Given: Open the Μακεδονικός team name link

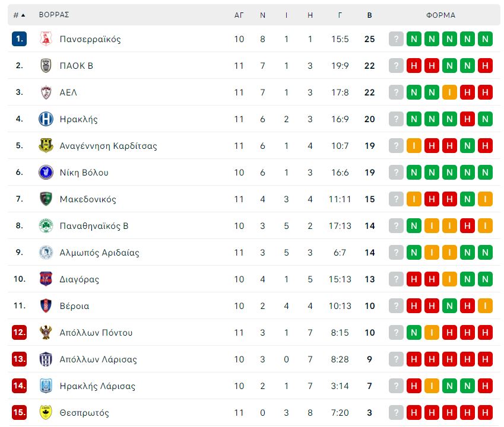Looking at the screenshot, I should [x=88, y=199].
